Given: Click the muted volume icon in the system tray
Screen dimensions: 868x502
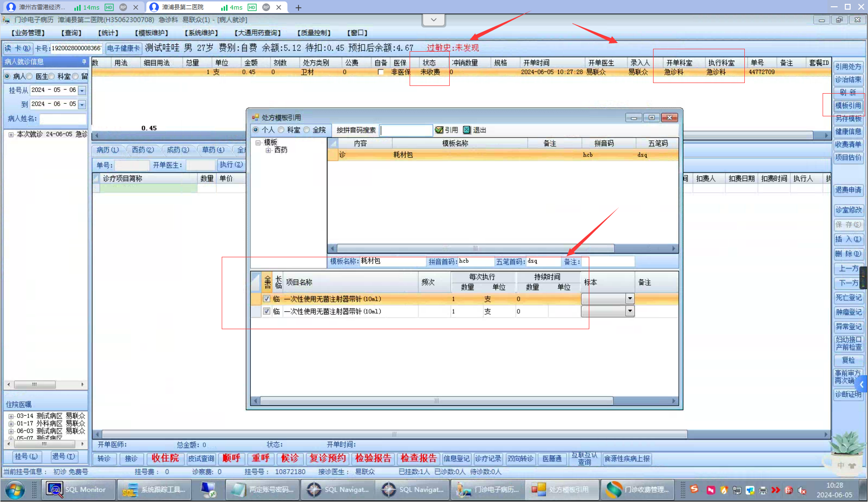Looking at the screenshot, I should click(802, 490).
